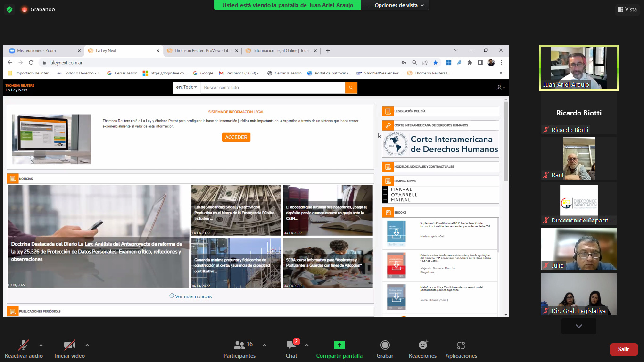644x362 pixels.
Task: Click the Buscar contenido search field
Action: (x=272, y=88)
